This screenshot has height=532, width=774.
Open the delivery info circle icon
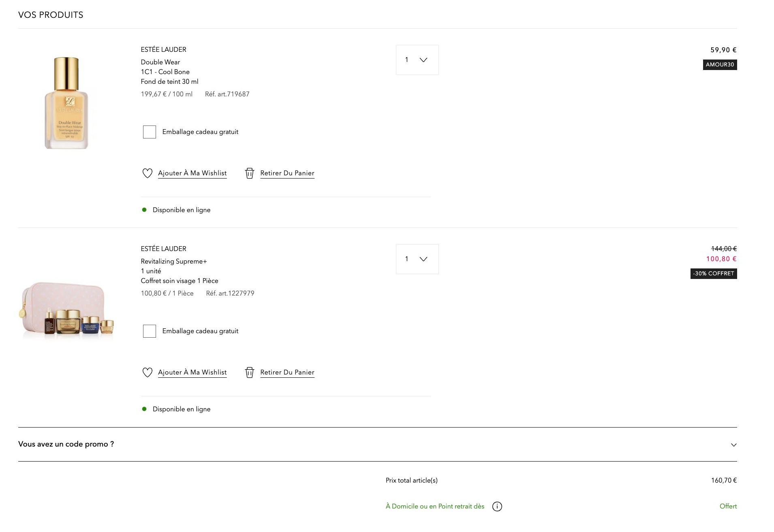click(497, 506)
